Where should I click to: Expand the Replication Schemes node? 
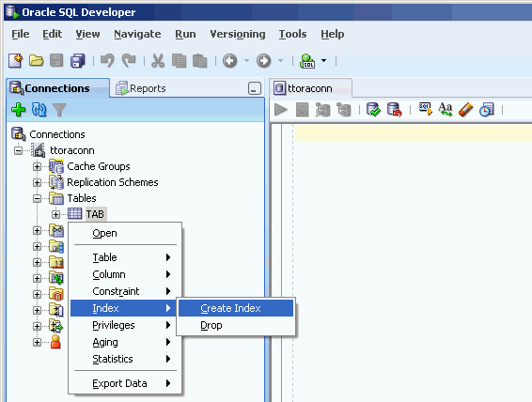(37, 182)
